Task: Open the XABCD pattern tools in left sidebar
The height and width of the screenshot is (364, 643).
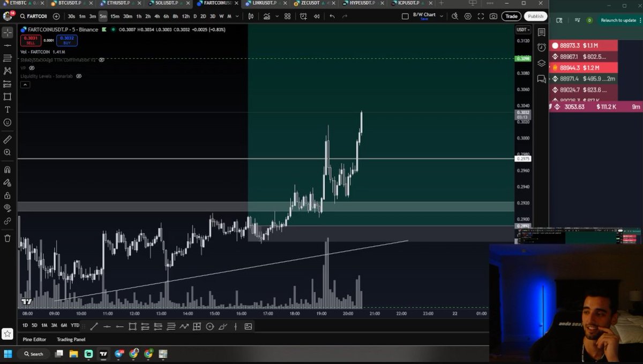Action: (x=8, y=71)
